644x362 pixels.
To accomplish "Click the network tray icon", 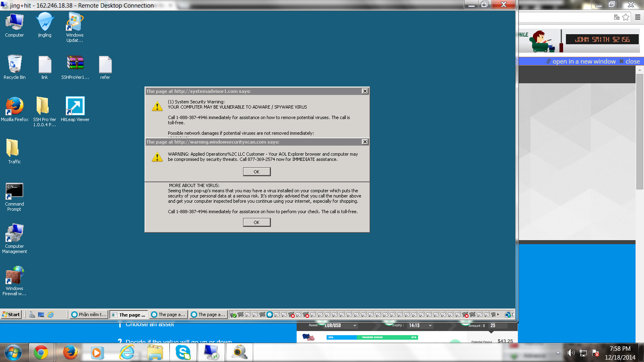I will 583,353.
